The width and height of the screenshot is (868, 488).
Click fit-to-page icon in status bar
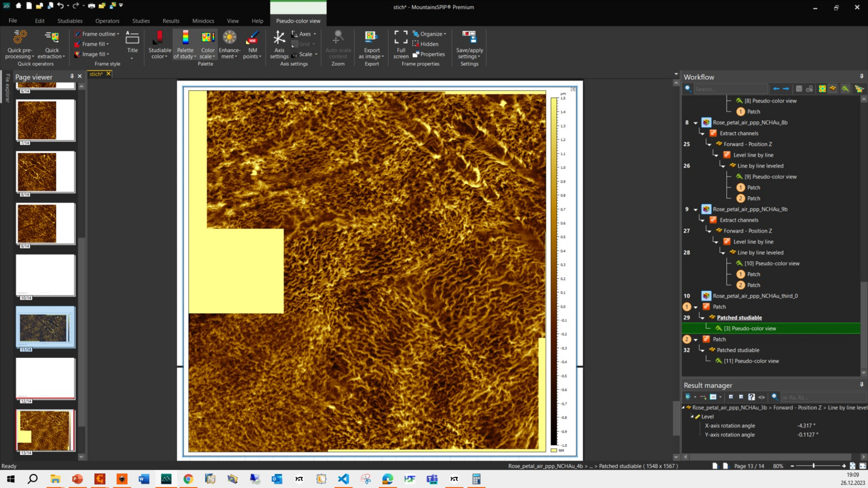click(x=852, y=466)
